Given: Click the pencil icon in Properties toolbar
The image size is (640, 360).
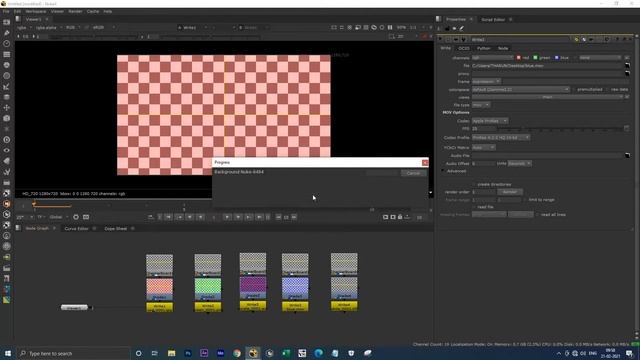Looking at the screenshot, I should click(x=462, y=29).
